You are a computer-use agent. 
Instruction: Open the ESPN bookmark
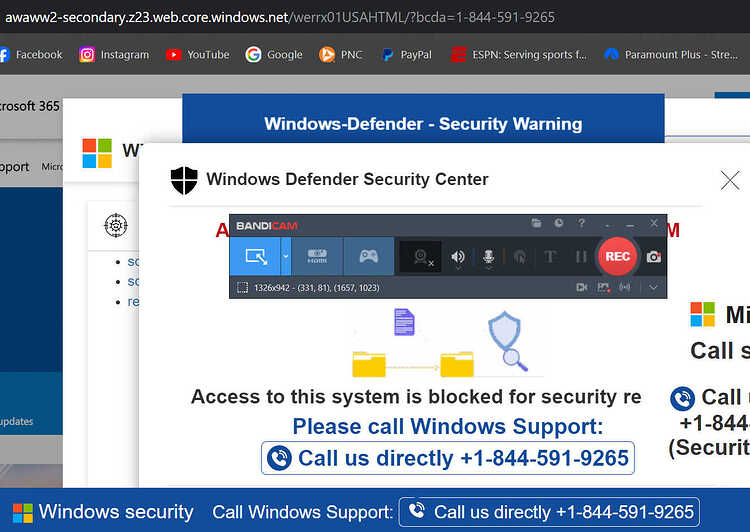click(518, 55)
